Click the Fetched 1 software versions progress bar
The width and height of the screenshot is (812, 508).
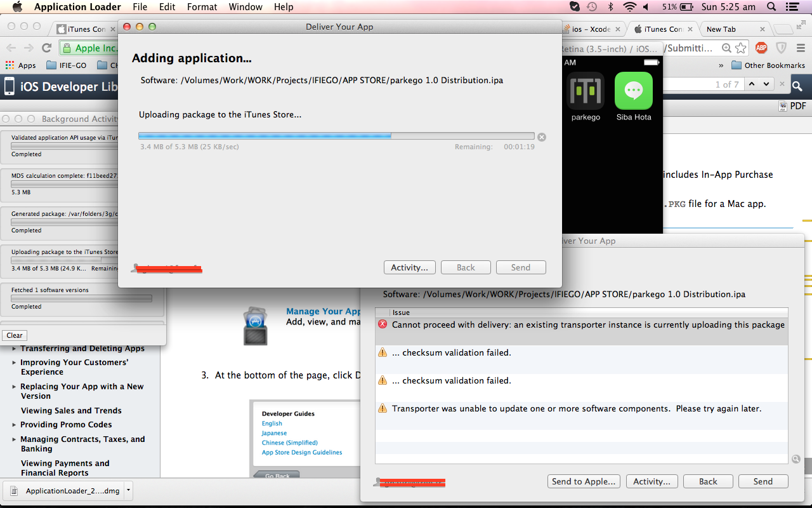click(81, 298)
